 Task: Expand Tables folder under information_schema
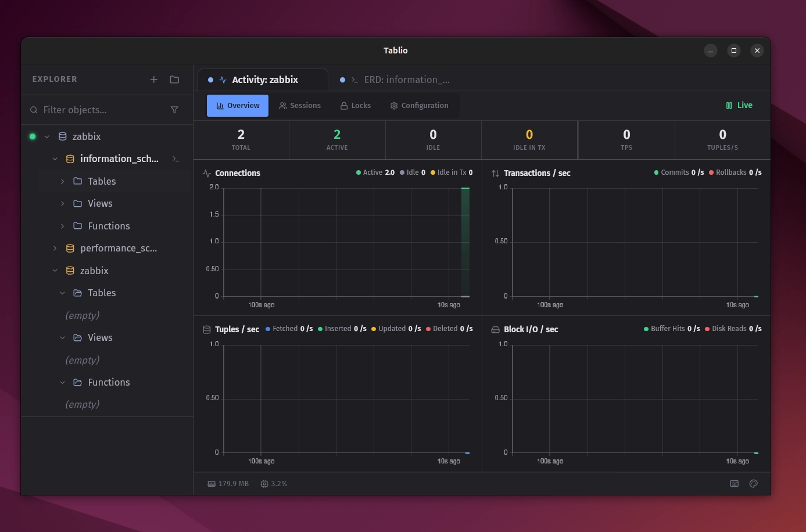(63, 182)
